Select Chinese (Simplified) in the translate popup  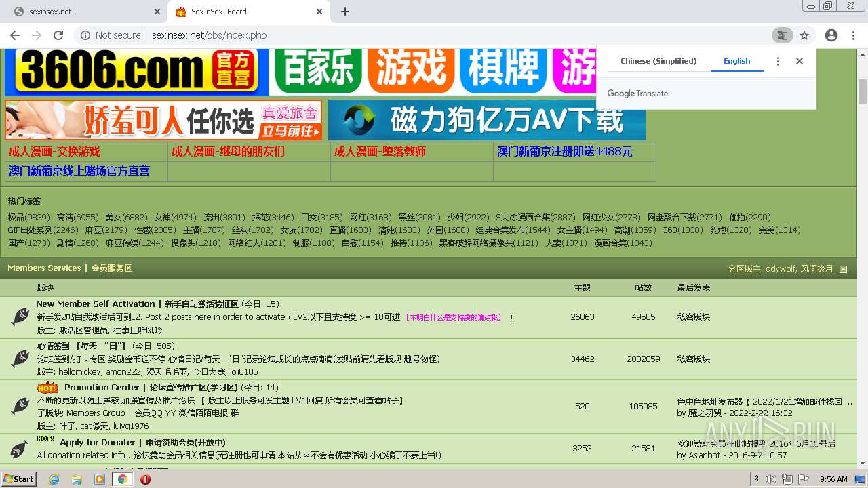coord(658,61)
